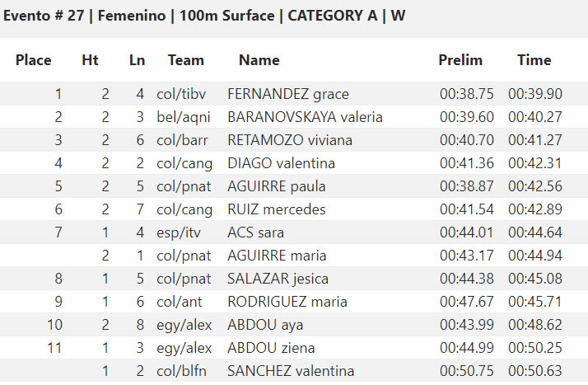Select SANCHEZ valentina in last row

click(291, 371)
